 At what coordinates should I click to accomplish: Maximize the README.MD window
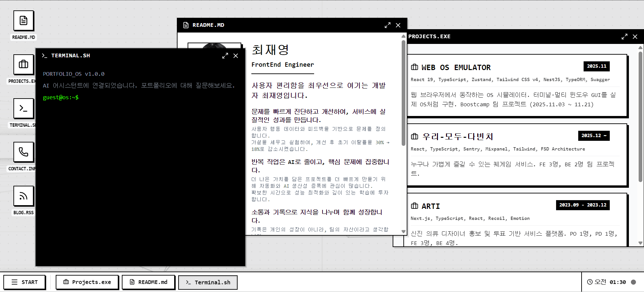pyautogui.click(x=388, y=25)
